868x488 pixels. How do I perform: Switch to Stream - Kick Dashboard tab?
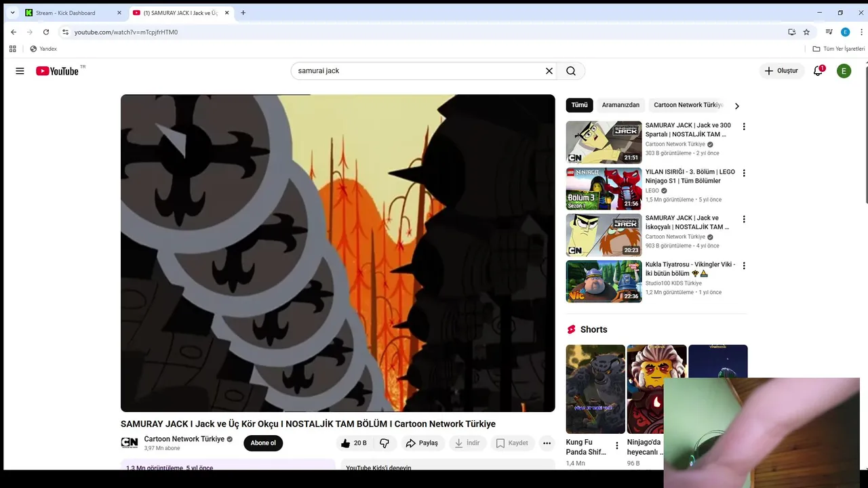tap(73, 13)
